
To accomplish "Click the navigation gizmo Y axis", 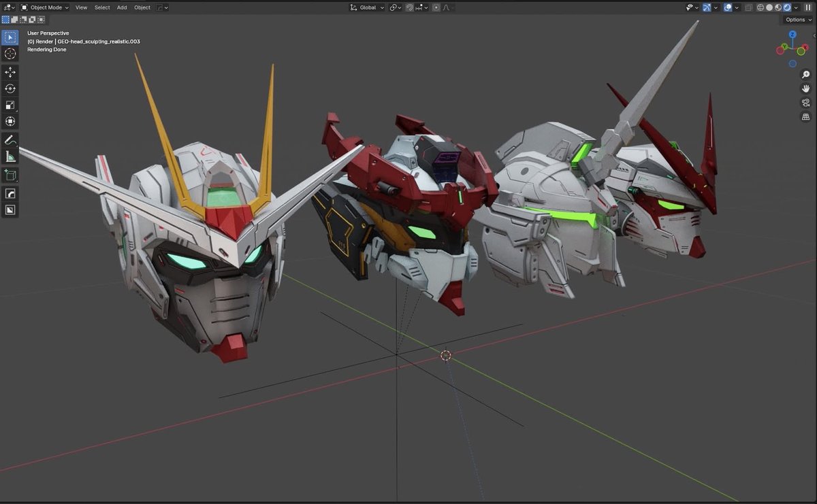I will point(784,46).
